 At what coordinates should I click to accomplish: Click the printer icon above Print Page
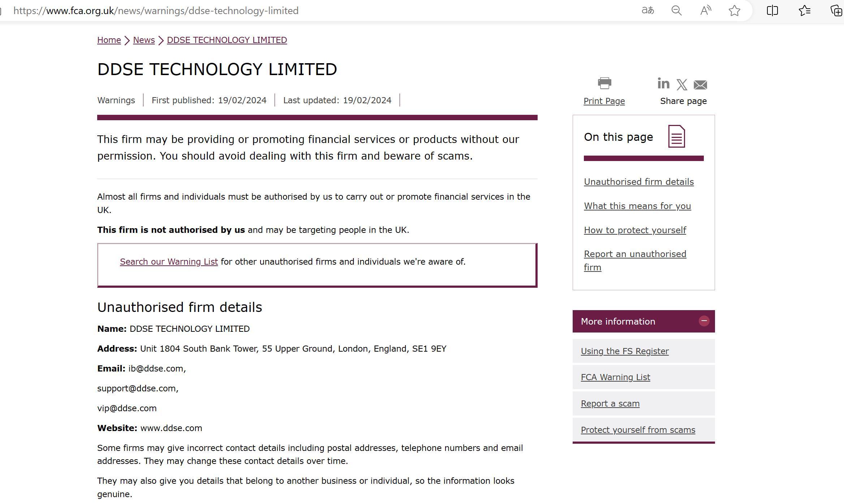(x=604, y=83)
